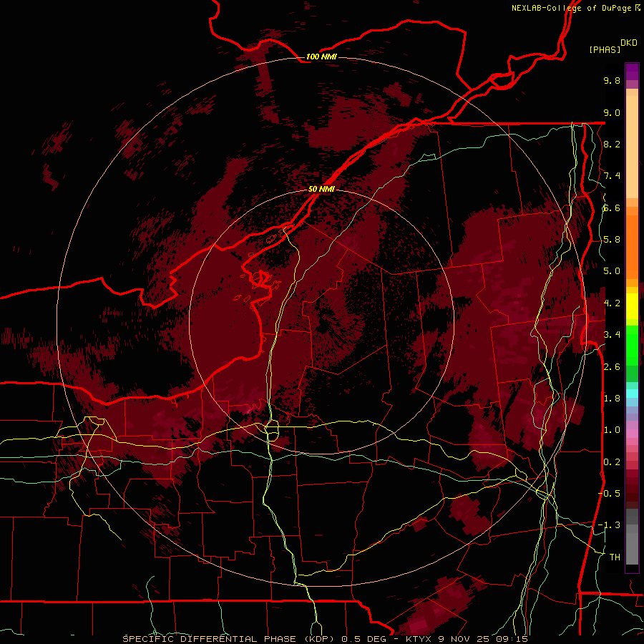This screenshot has width=644, height=644.
Task: Click the 3.4 value on the color scale
Action: point(612,335)
